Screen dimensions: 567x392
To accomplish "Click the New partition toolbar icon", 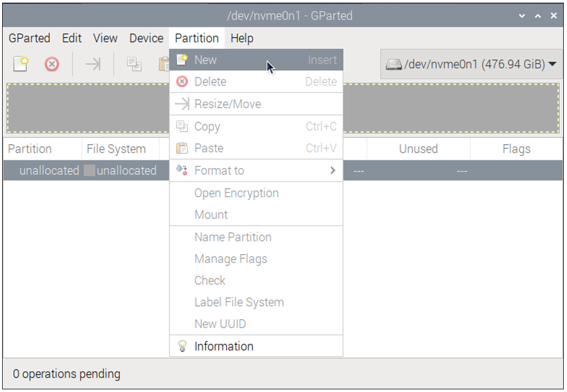I will tap(20, 65).
